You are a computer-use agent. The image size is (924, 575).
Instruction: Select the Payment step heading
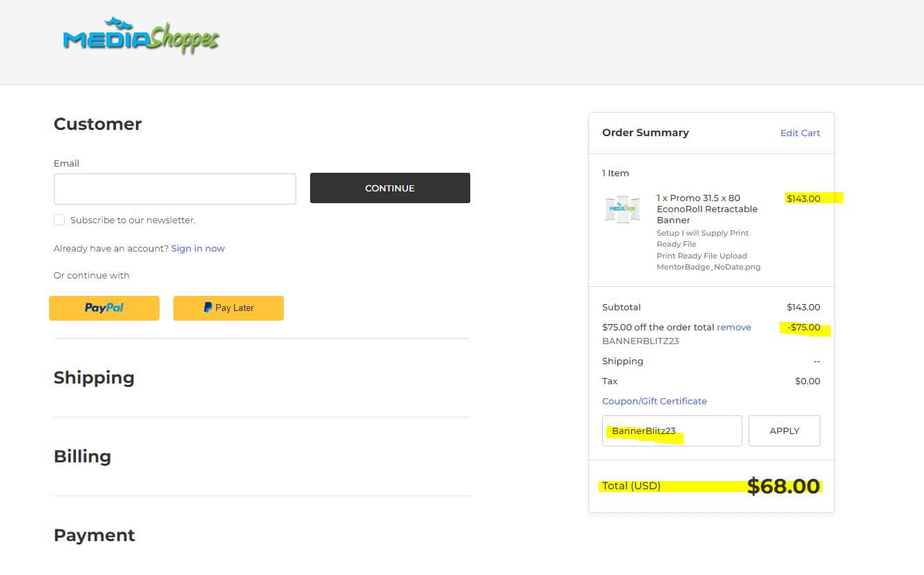click(x=95, y=536)
